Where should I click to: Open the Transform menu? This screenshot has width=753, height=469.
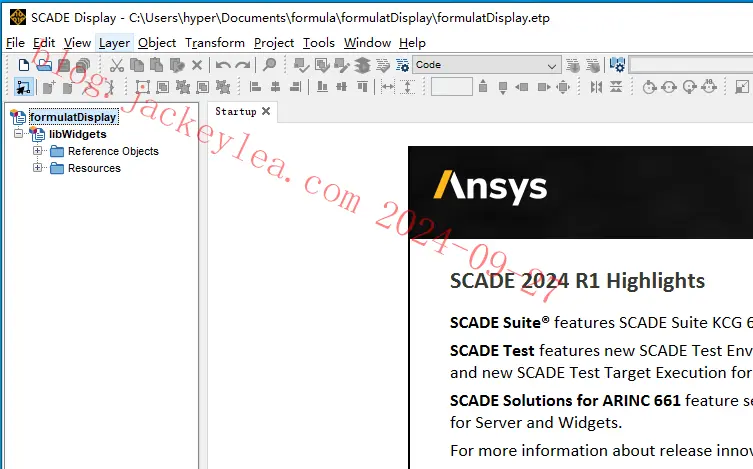(215, 43)
